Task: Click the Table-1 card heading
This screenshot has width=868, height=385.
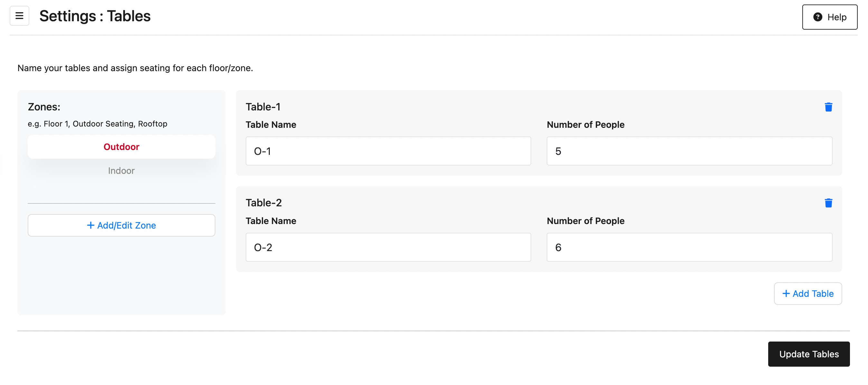Action: 263,107
